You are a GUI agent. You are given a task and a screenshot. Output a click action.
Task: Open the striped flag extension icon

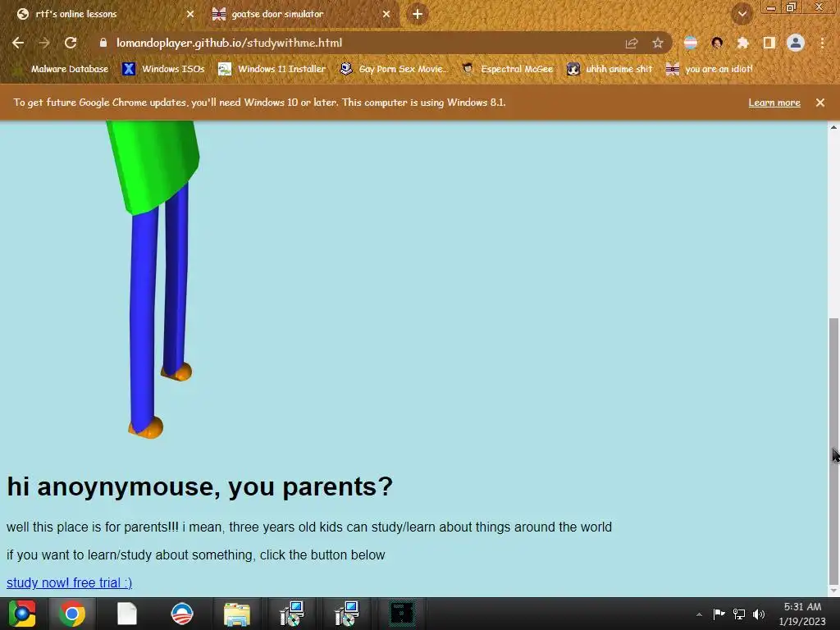coord(691,43)
